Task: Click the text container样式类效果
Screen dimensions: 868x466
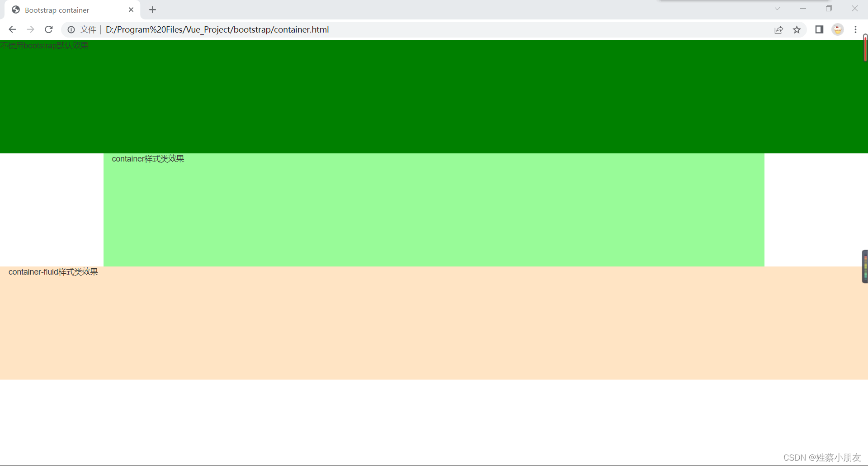Action: (x=148, y=159)
